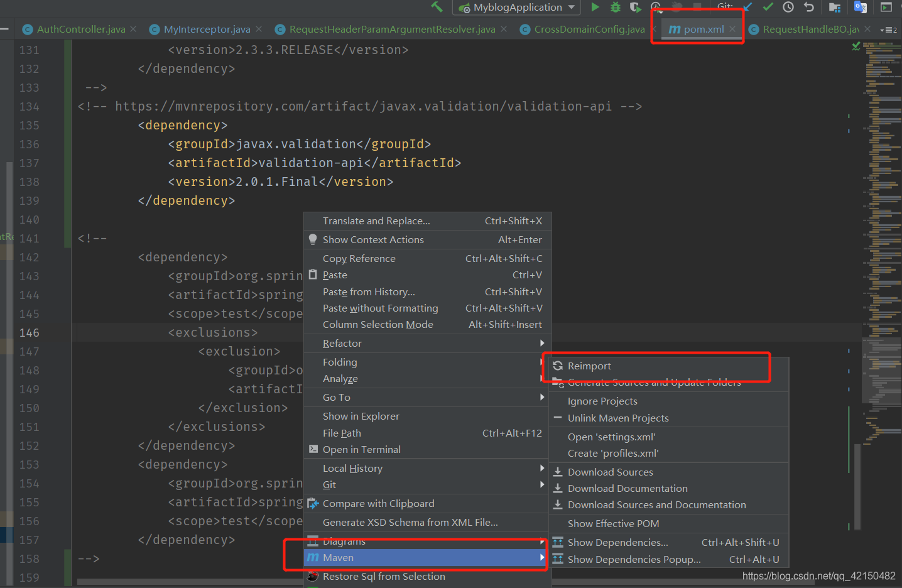Open the MyblogApplication run configuration dropdown
Viewport: 902px width, 588px height.
pyautogui.click(x=516, y=8)
